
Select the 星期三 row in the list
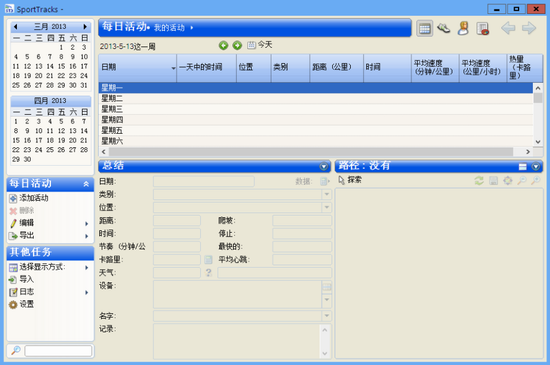click(x=315, y=109)
